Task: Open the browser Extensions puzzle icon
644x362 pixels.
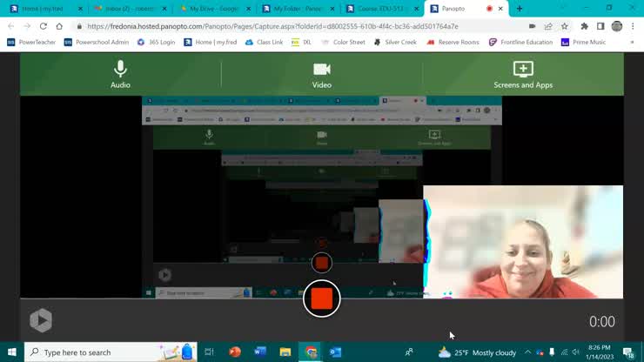Action: (x=583, y=26)
